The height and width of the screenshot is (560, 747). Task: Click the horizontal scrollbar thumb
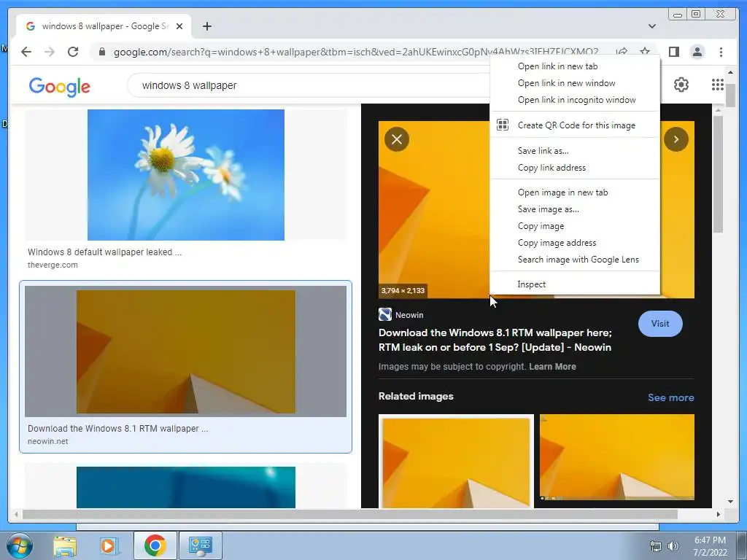pyautogui.click(x=349, y=514)
